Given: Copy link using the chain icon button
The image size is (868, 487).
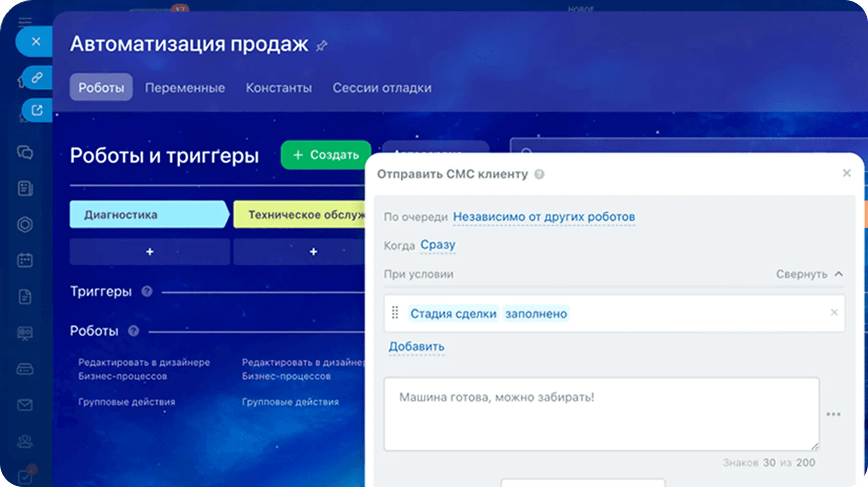Looking at the screenshot, I should [x=37, y=78].
